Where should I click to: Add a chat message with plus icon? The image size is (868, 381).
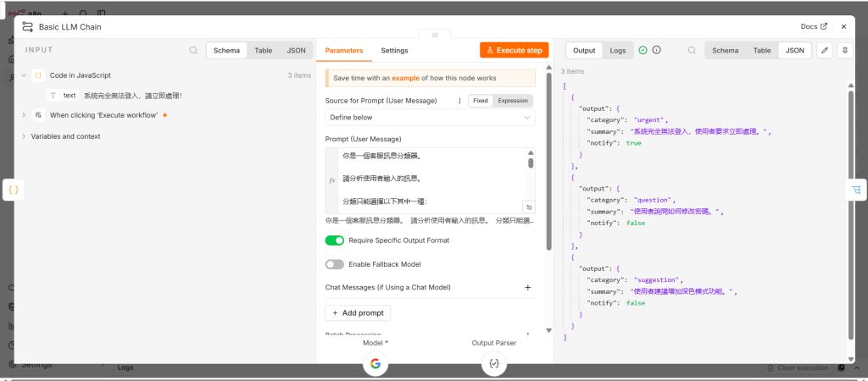(527, 288)
